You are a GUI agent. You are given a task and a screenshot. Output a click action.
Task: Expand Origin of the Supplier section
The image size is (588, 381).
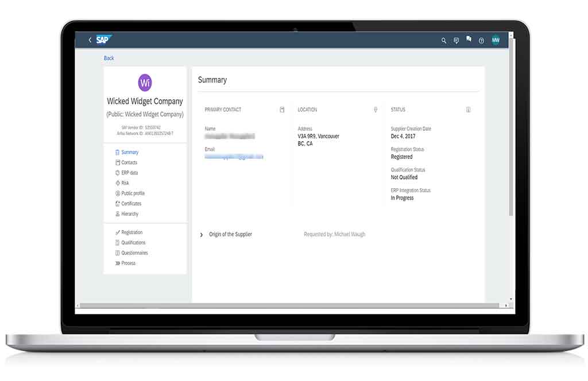coord(202,235)
